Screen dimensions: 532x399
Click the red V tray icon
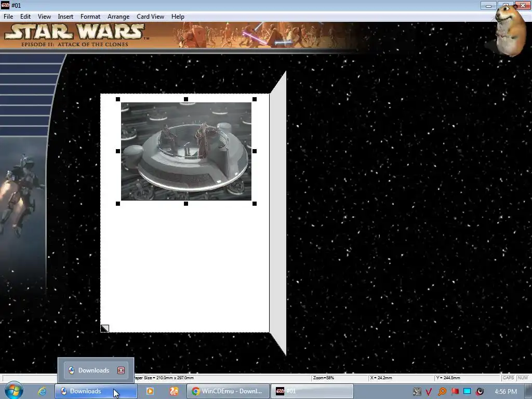coord(429,392)
